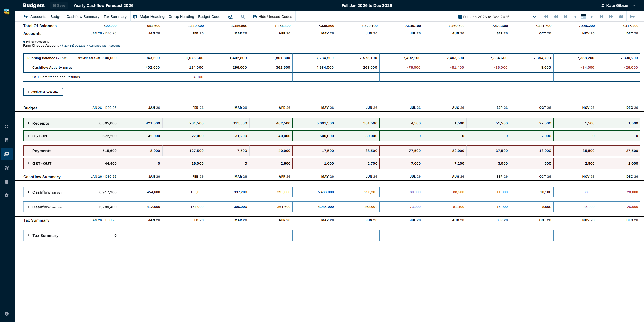Click Yearly Cashflow Forecast 2026 title
This screenshot has height=322, width=644.
click(x=103, y=5)
